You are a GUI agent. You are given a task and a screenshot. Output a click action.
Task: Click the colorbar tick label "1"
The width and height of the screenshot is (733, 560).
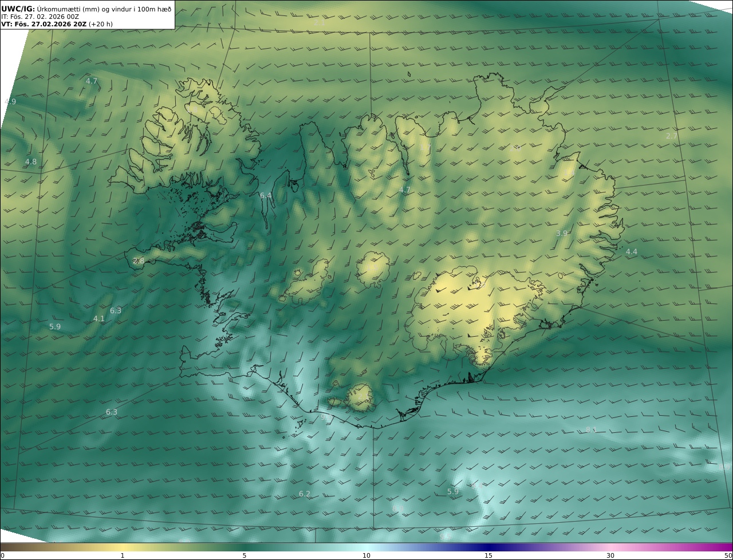(123, 555)
